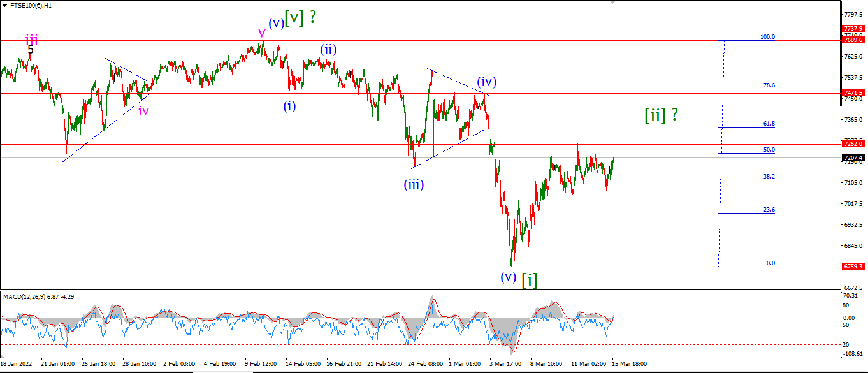868x373 pixels.
Task: Click the blue (iv) wave label
Action: point(487,82)
